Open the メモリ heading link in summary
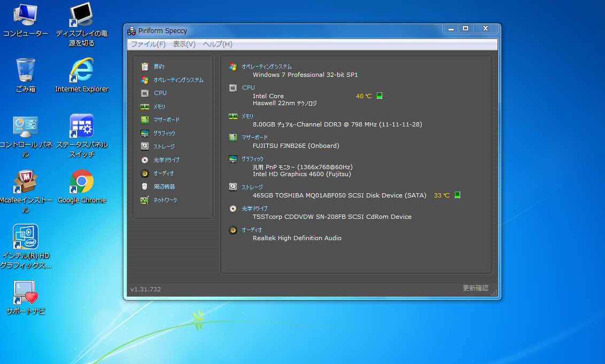605x364 pixels. coord(247,116)
